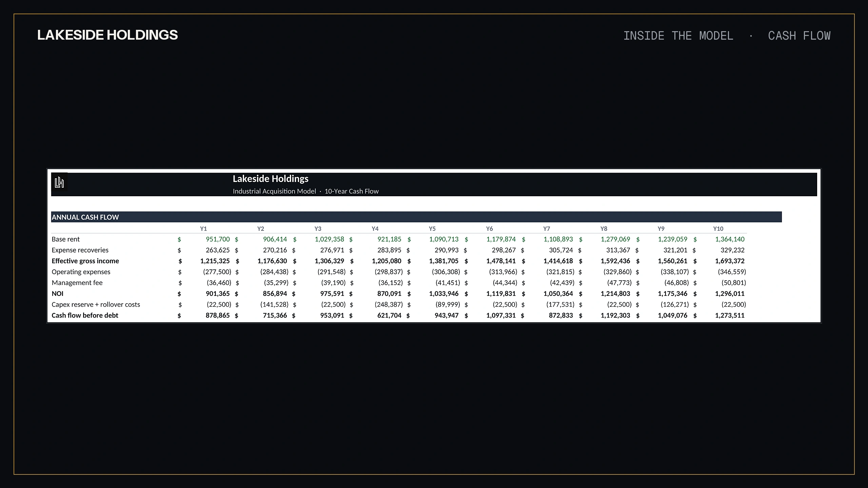
Task: Click effective gross income value 1,215,325
Action: click(215, 261)
